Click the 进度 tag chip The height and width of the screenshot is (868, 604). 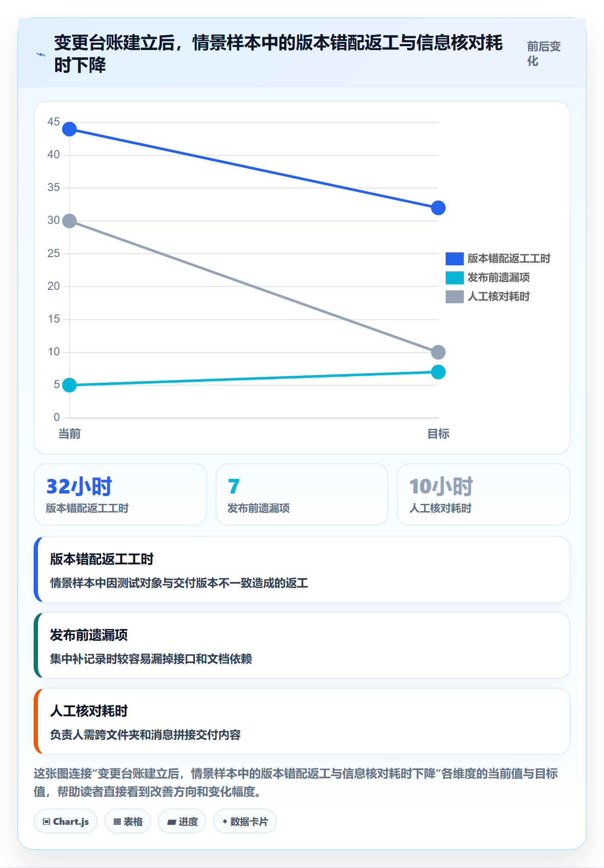pyautogui.click(x=182, y=821)
